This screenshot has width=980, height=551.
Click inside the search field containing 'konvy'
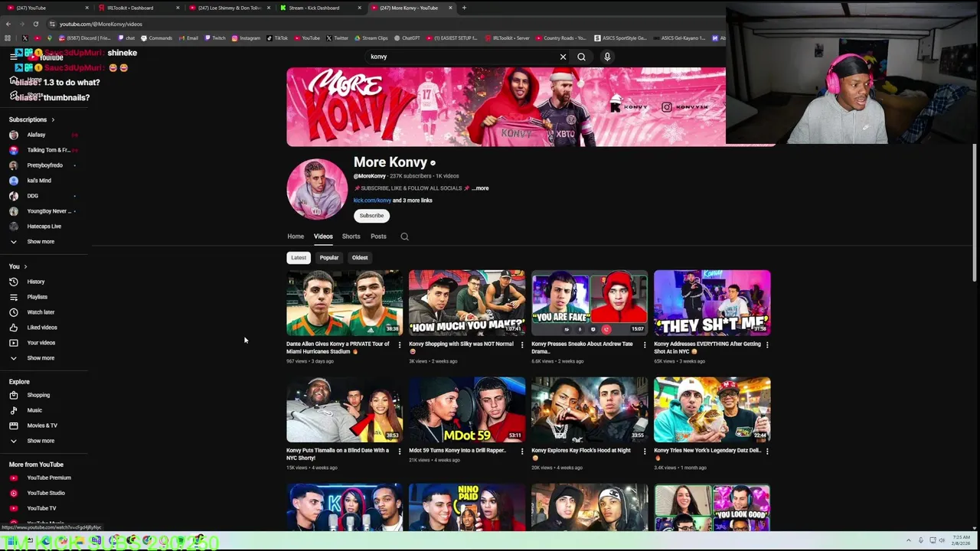[459, 57]
